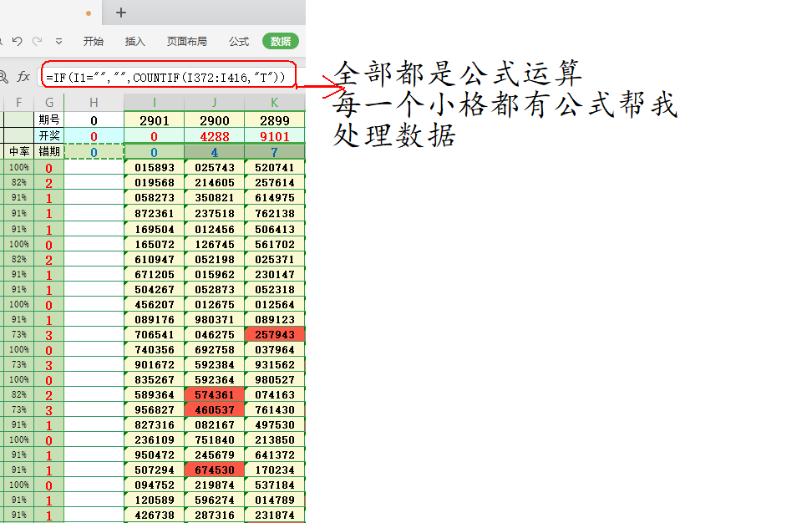Open a new document tab with plus button
This screenshot has height=528, width=812.
[x=121, y=13]
